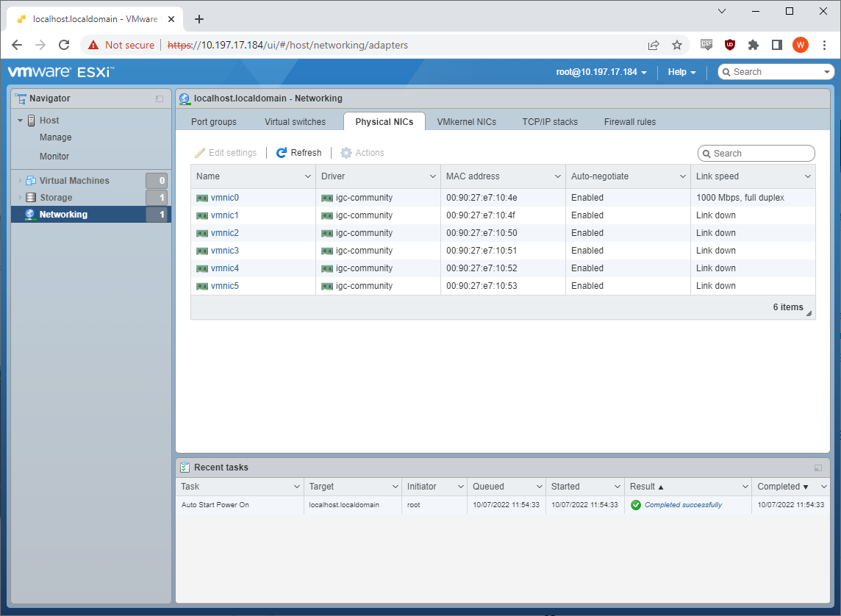Click the vmnic0 network adapter icon
The image size is (841, 616).
pyautogui.click(x=202, y=198)
